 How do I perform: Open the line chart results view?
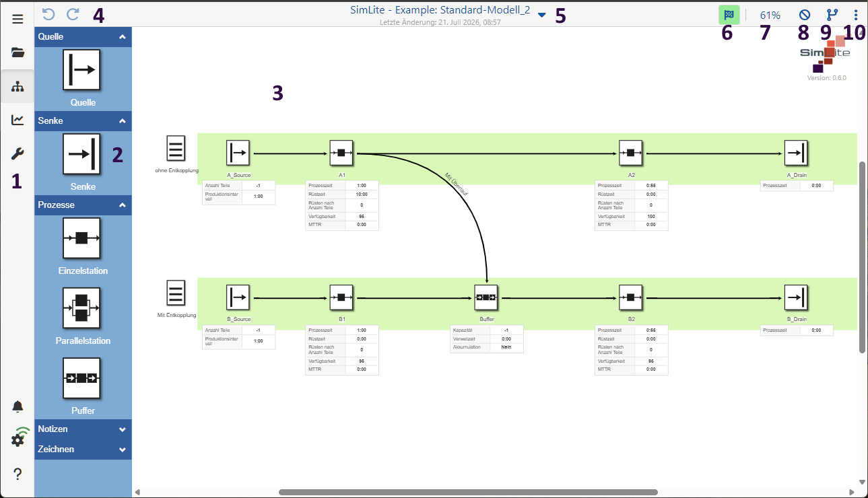pyautogui.click(x=18, y=120)
